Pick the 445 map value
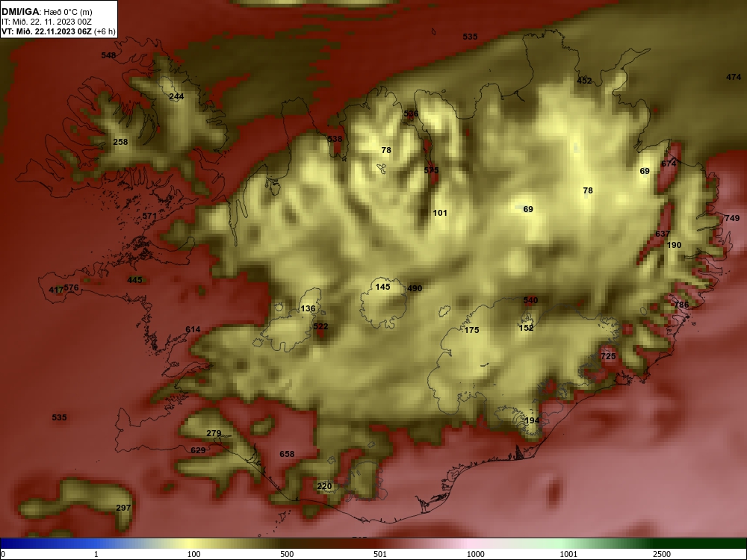 click(x=134, y=280)
